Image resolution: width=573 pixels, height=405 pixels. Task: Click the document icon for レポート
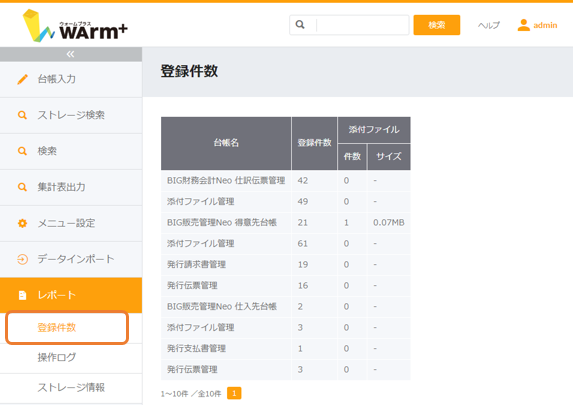pyautogui.click(x=22, y=295)
